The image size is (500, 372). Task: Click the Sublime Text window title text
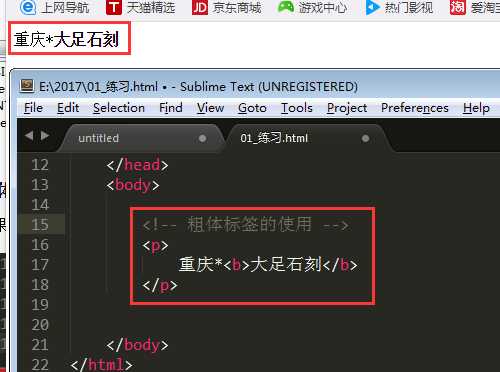pos(198,87)
